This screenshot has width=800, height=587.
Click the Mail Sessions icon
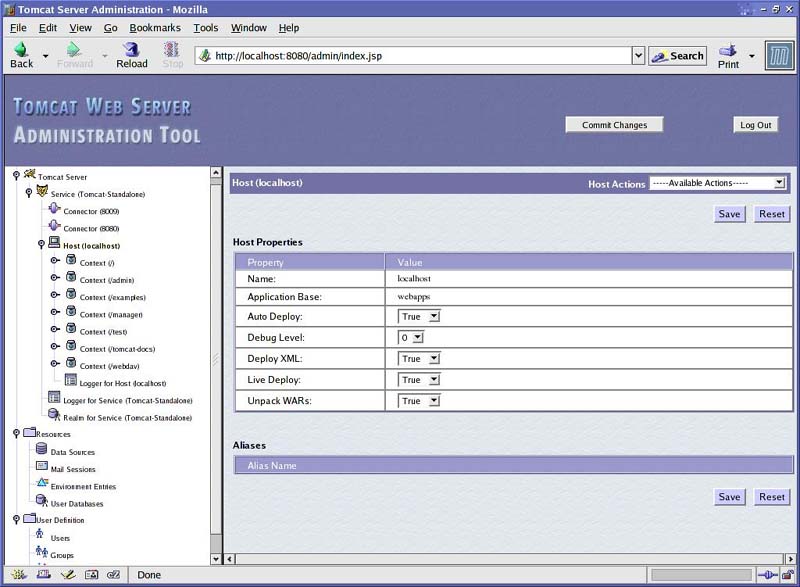[42, 466]
